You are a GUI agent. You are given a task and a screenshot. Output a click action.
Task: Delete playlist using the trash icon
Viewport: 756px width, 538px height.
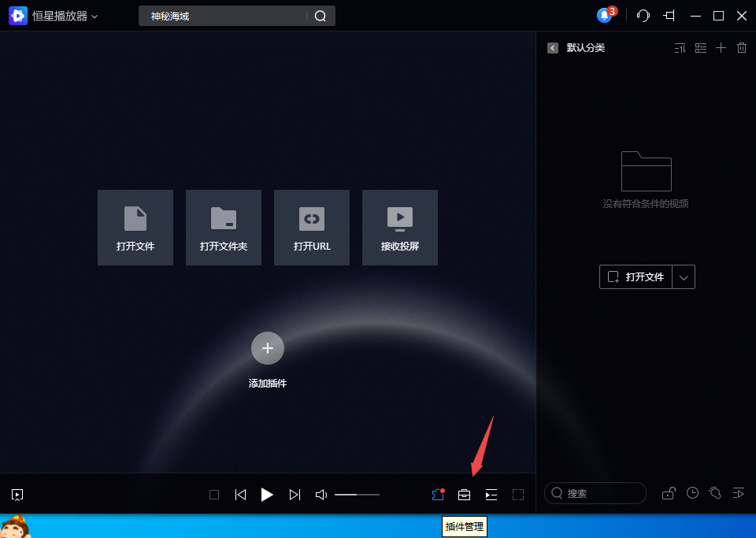click(x=741, y=48)
